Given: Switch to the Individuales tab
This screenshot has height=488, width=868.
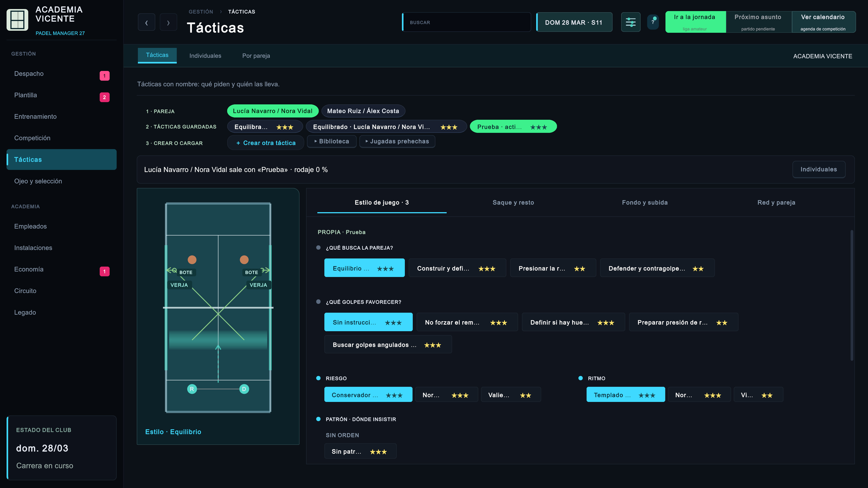Looking at the screenshot, I should pyautogui.click(x=205, y=56).
